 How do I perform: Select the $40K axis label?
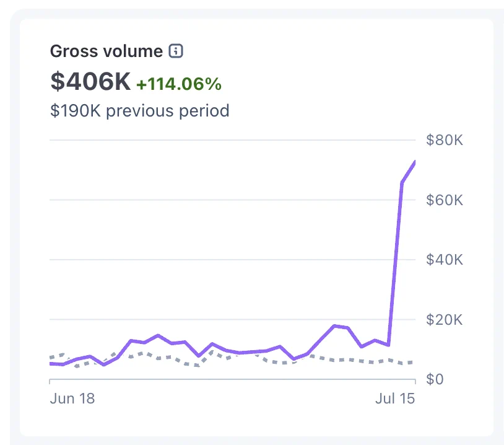coord(445,260)
